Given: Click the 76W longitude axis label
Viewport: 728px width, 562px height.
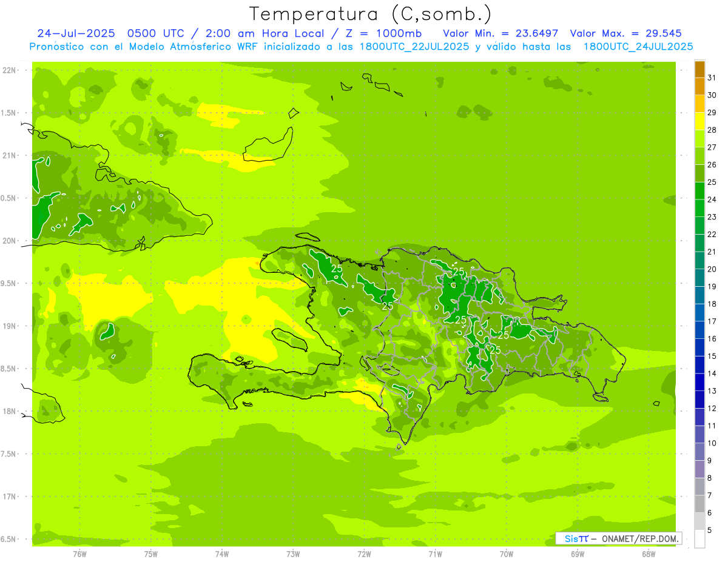Looking at the screenshot, I should [x=80, y=554].
